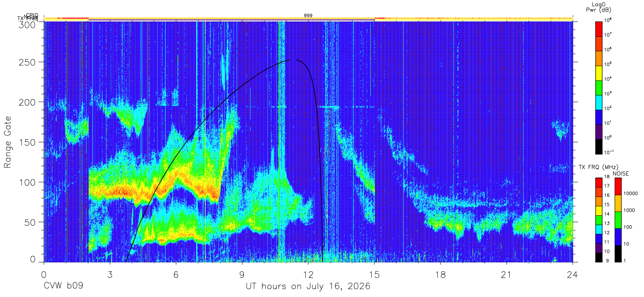Viewport: 644px width, 297px height.
Task: Click the 1000 label on NOISE scale
Action: point(629,211)
